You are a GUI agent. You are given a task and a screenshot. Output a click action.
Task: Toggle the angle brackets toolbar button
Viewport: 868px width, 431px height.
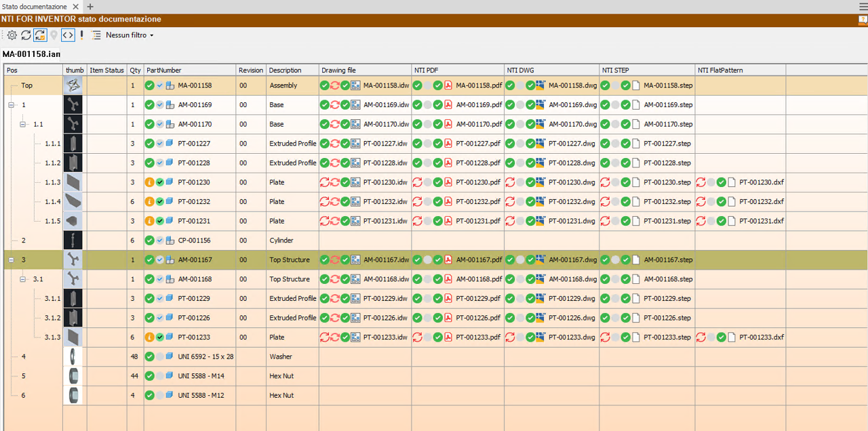(x=68, y=35)
